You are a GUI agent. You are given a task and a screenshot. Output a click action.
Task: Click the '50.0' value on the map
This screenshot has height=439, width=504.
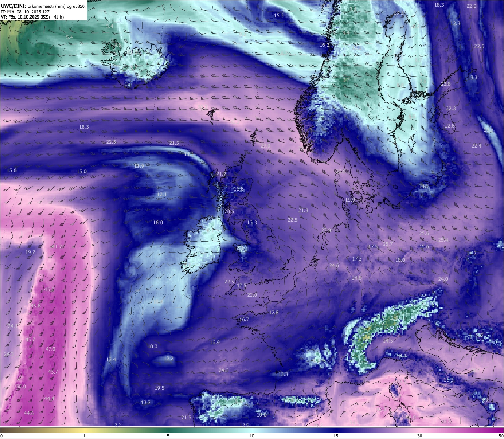21,387
